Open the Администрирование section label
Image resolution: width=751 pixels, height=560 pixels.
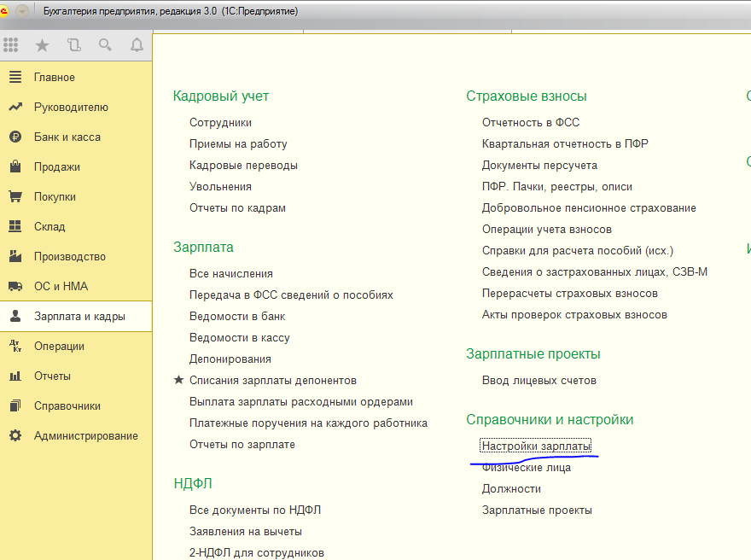click(x=85, y=436)
